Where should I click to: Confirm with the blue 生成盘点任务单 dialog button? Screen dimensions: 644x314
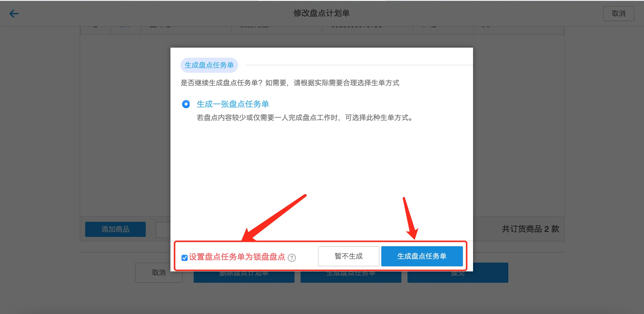pyautogui.click(x=422, y=256)
